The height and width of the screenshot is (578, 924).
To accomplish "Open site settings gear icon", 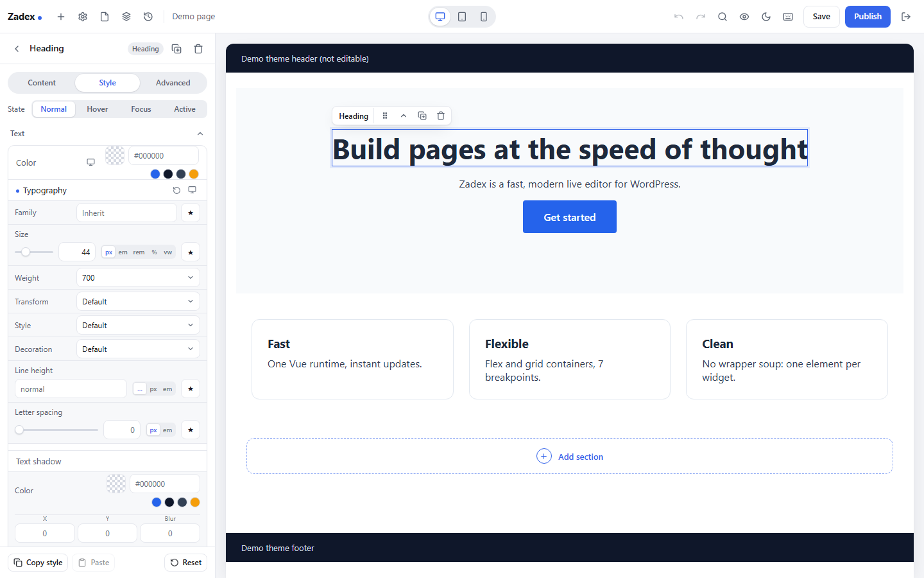I will tap(83, 17).
